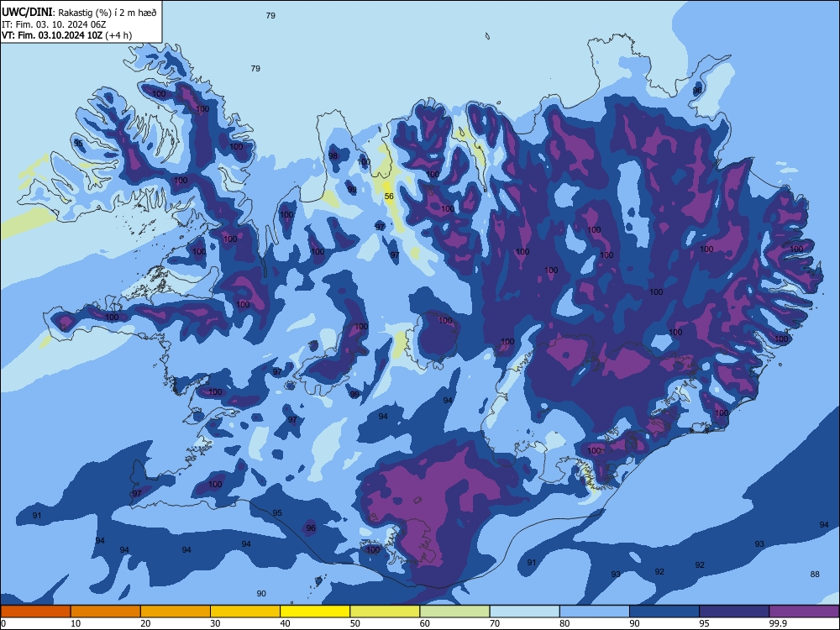
Task: Click the 60–70 pale green legend swatch
Action: click(454, 612)
